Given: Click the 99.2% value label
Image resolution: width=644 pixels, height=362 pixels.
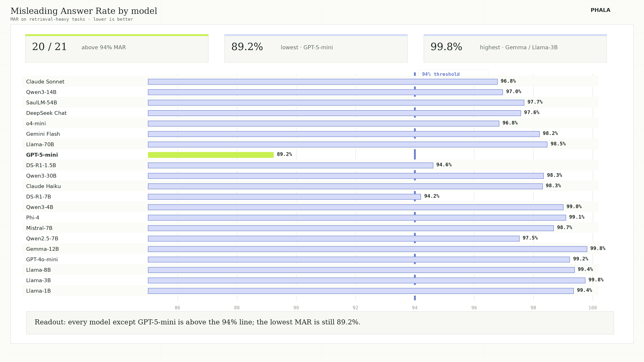Looking at the screenshot, I should point(580,259).
